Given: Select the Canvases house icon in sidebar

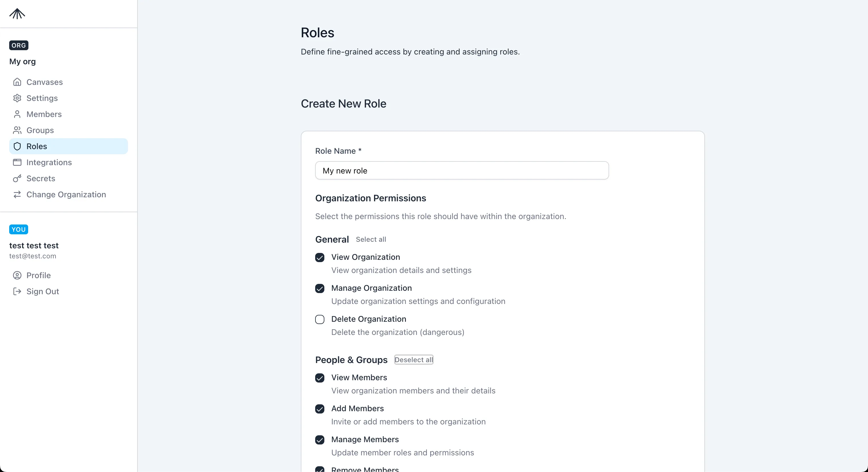Looking at the screenshot, I should (x=18, y=82).
